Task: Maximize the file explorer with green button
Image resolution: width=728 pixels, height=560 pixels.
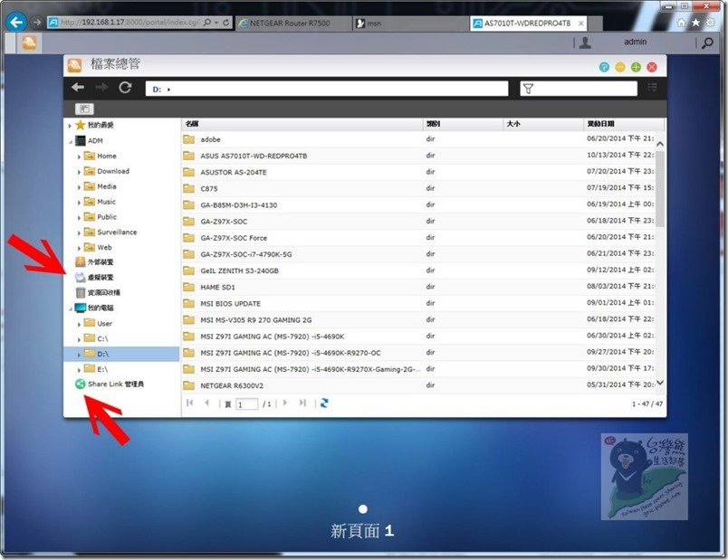Action: pyautogui.click(x=636, y=67)
